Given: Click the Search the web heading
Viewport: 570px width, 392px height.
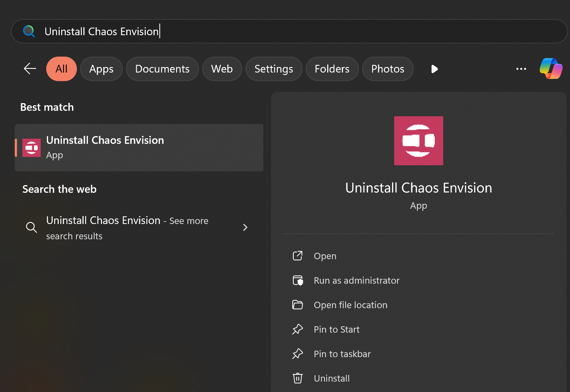Looking at the screenshot, I should (59, 189).
